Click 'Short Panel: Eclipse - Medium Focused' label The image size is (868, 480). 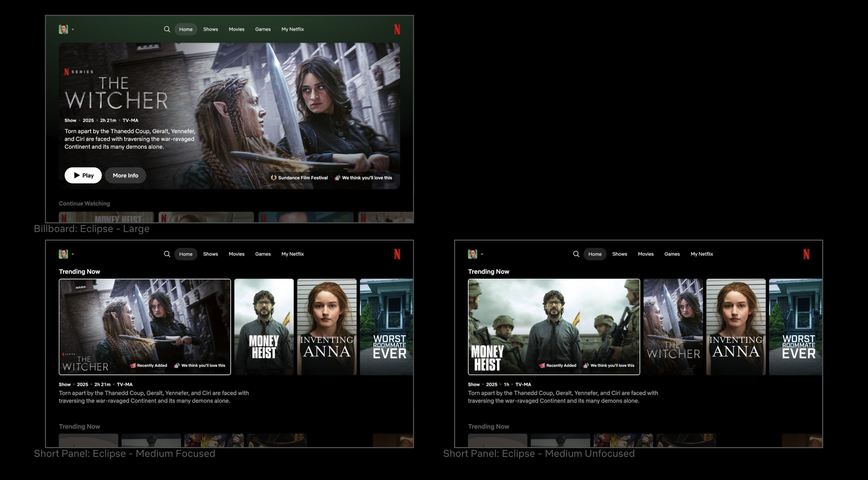coord(124,454)
